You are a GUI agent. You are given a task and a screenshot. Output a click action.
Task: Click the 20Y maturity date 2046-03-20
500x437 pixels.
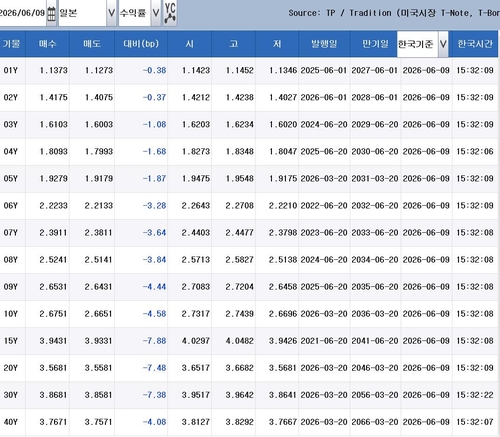click(x=375, y=368)
